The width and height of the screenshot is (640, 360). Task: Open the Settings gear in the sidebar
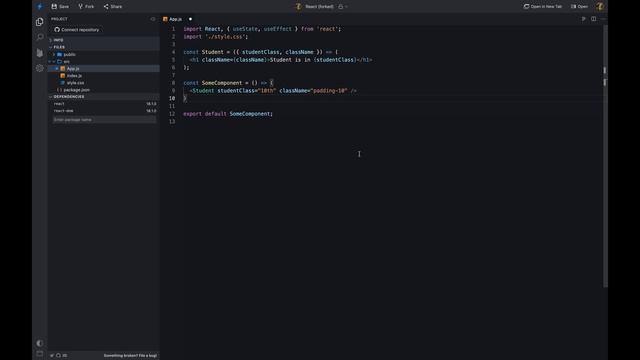pos(40,68)
